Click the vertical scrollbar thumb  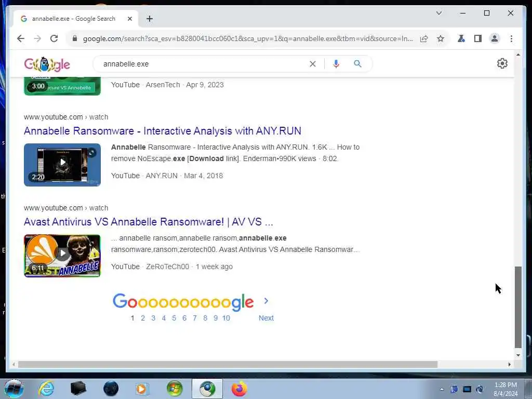[x=518, y=307]
